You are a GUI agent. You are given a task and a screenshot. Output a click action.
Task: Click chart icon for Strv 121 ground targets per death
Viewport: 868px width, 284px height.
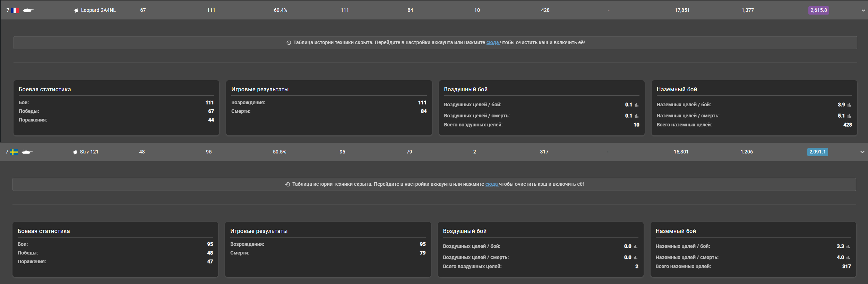tap(848, 258)
